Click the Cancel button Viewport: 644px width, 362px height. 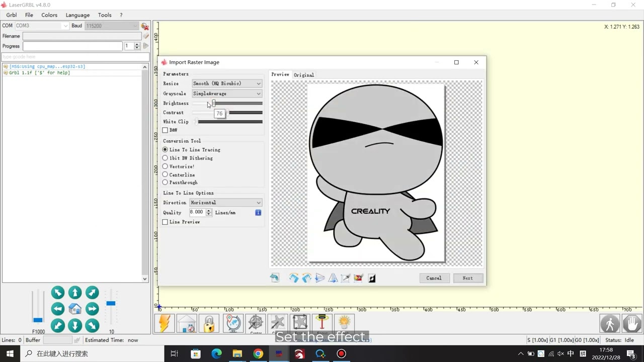click(434, 278)
